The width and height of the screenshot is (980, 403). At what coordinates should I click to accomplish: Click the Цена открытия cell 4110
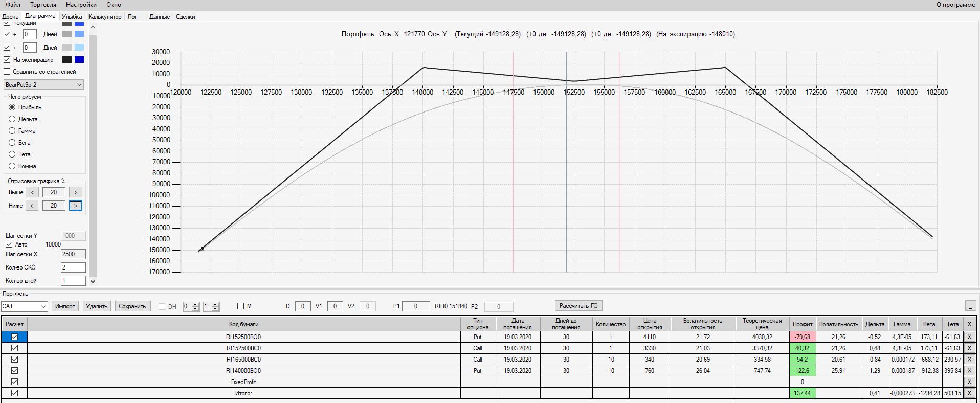[x=650, y=337]
